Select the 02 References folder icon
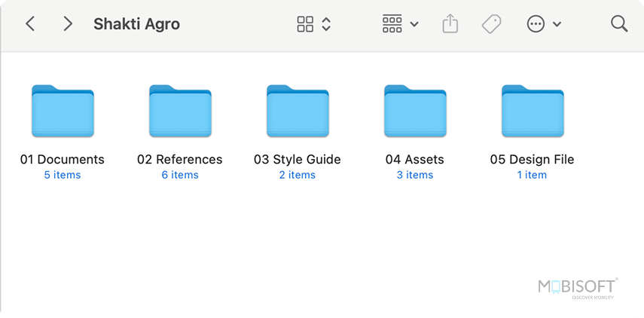 point(180,112)
